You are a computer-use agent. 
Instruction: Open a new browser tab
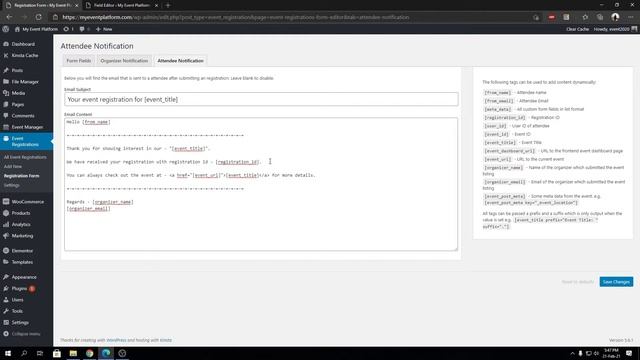point(168,5)
